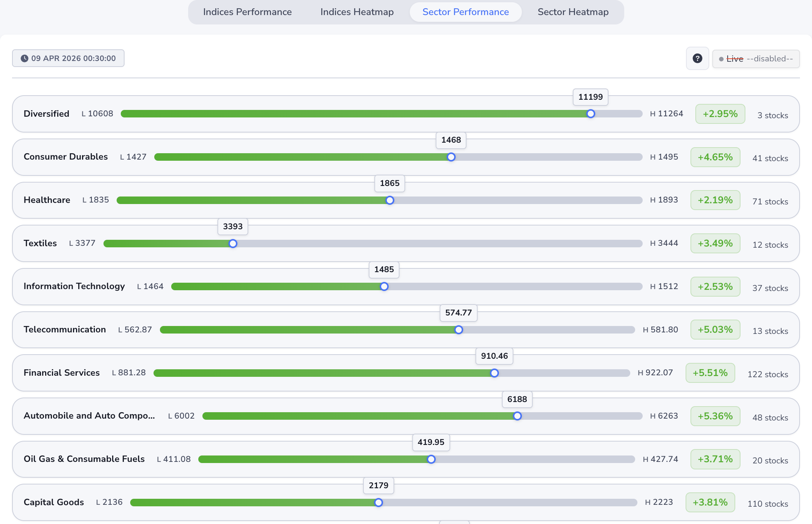Click the dot icon next to Live label
This screenshot has width=812, height=524.
click(x=721, y=59)
